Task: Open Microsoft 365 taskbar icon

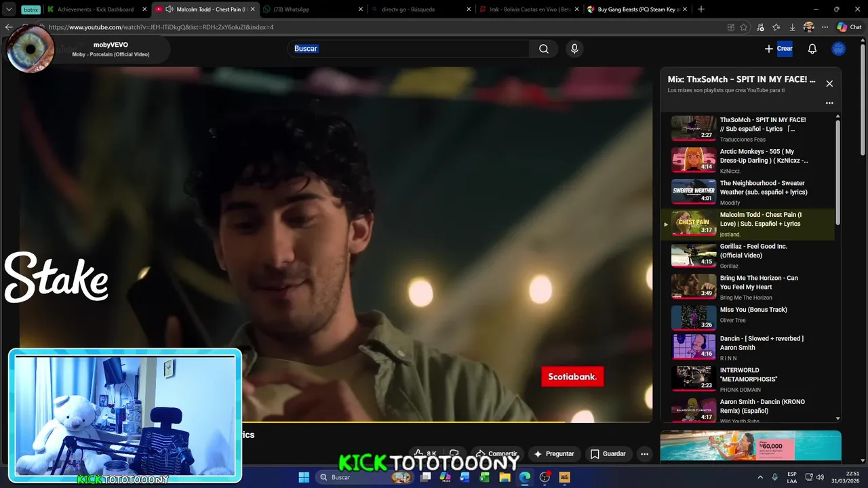Action: 446,477
